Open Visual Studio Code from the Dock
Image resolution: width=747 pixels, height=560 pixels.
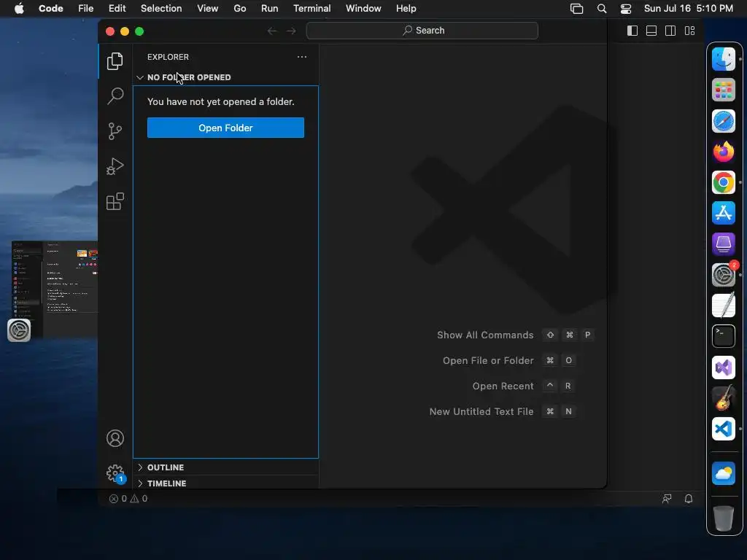click(723, 429)
